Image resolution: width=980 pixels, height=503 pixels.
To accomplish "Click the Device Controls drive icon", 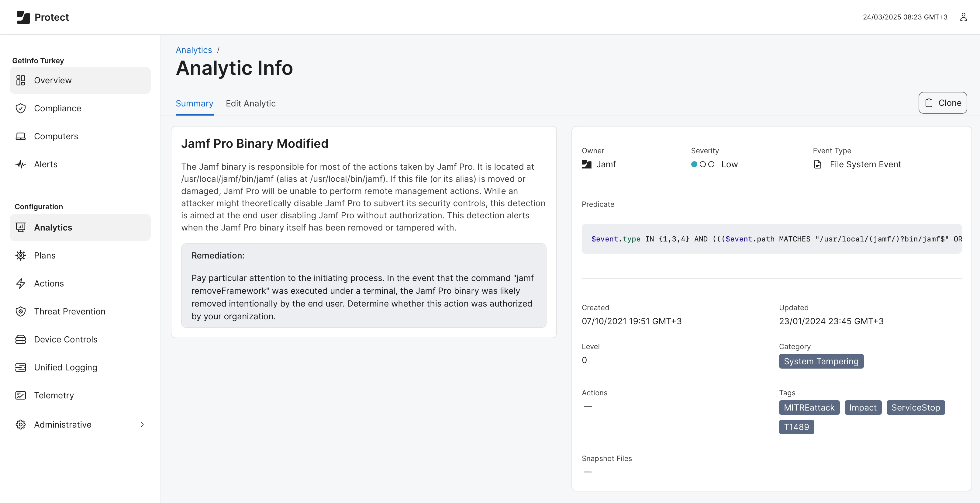I will tap(21, 339).
